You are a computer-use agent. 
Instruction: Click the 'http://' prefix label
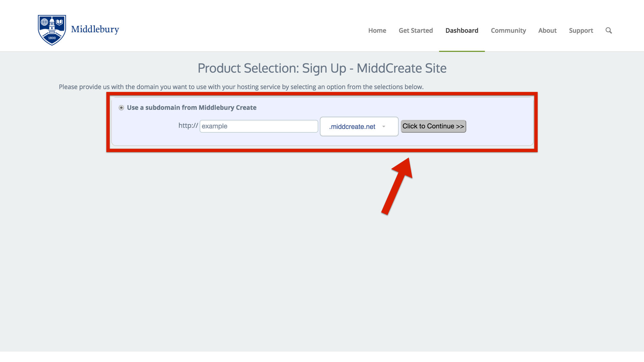pos(188,126)
